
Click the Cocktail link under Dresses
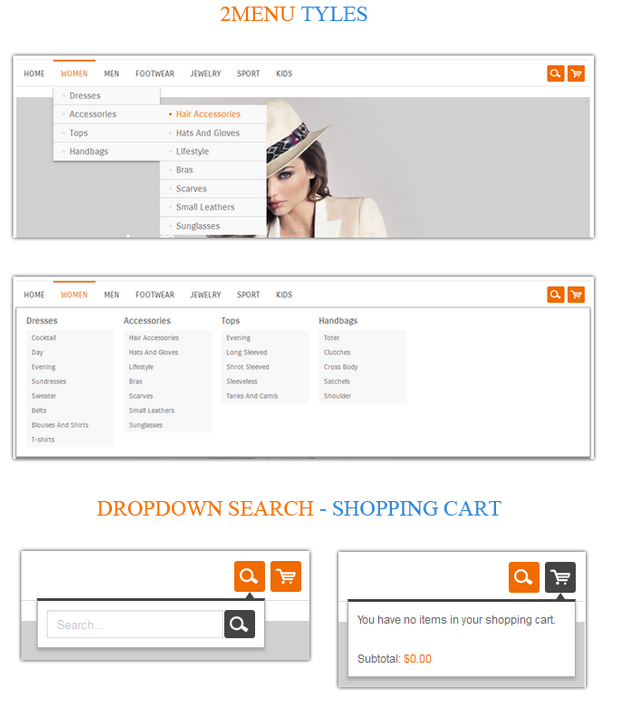coord(44,338)
